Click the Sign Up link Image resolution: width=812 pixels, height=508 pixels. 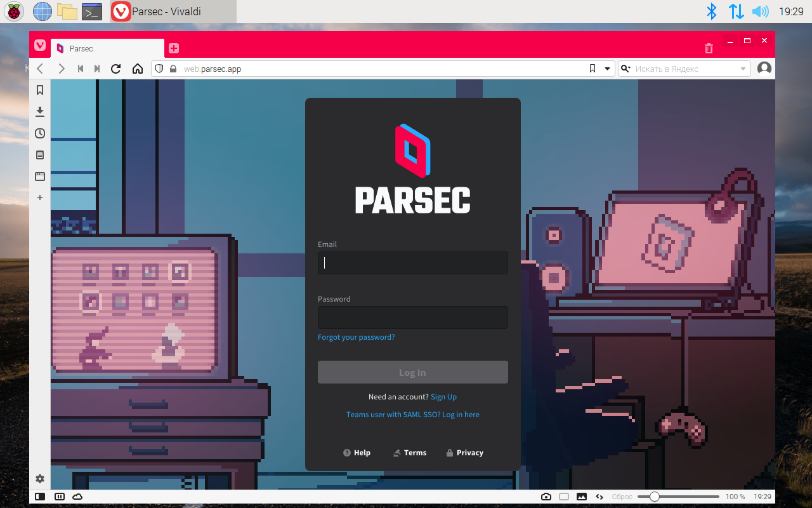[x=443, y=397]
